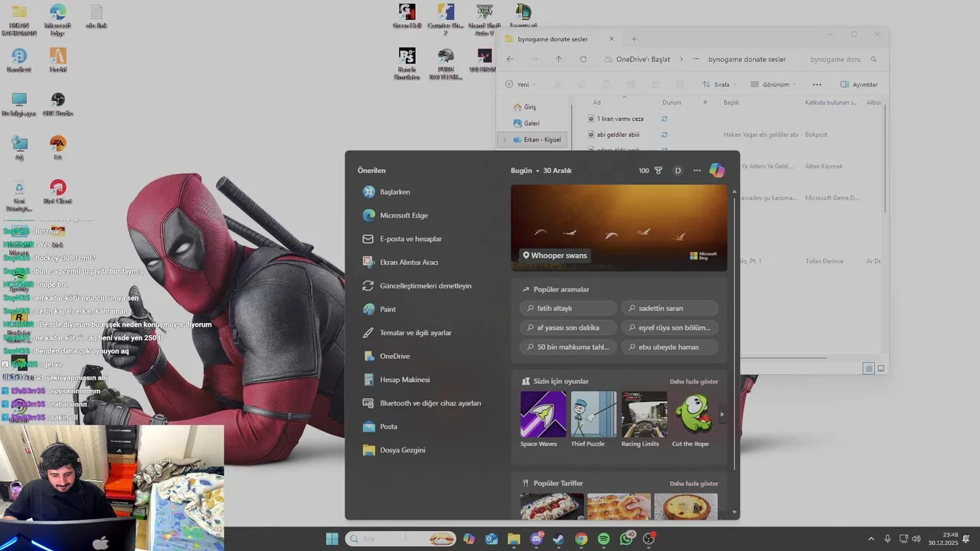Add a new File Explorer tab
Image resolution: width=980 pixels, height=551 pixels.
(x=634, y=39)
